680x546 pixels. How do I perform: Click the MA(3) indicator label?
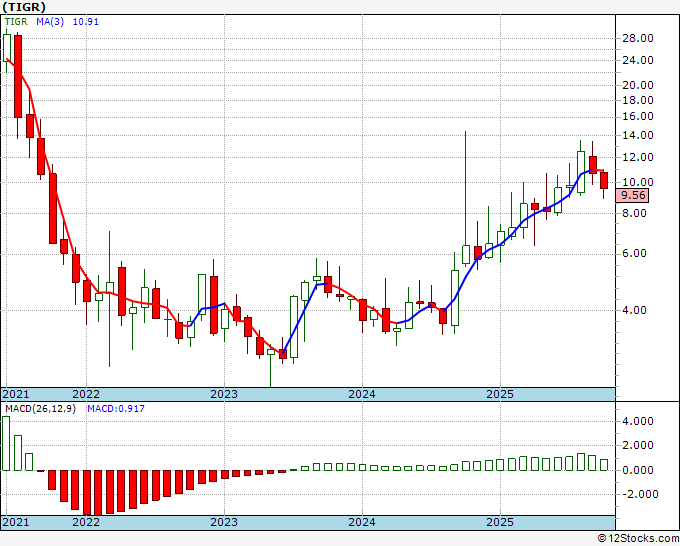50,21
